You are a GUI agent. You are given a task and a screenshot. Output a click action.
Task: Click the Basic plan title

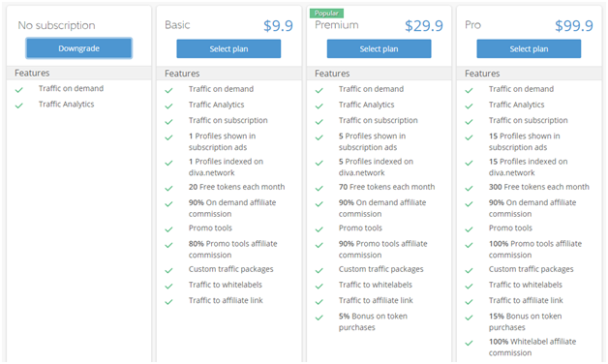coord(177,25)
